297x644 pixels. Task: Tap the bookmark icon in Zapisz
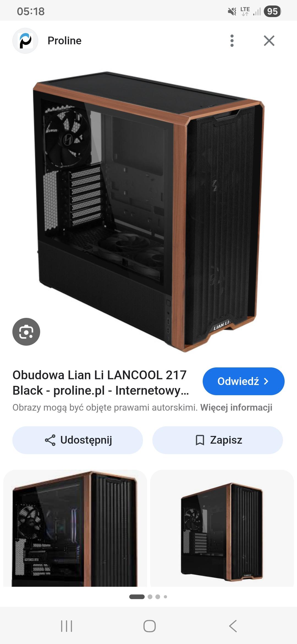[200, 440]
